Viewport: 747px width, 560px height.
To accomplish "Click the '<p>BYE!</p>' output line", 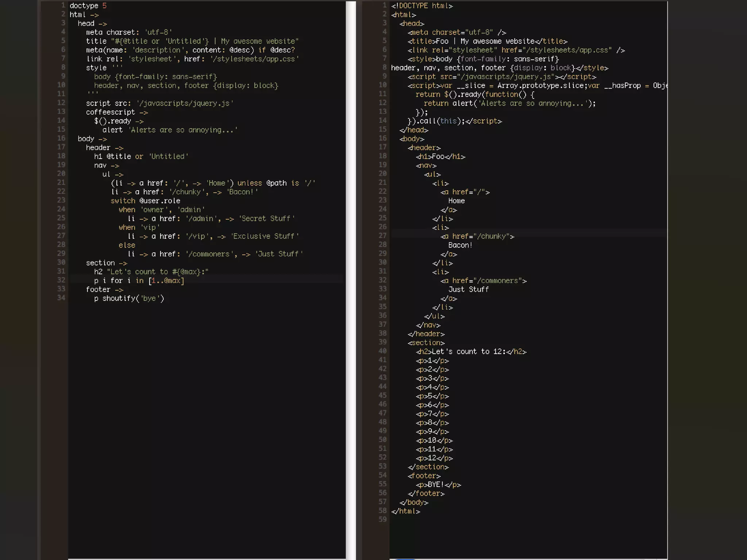I will 438,485.
